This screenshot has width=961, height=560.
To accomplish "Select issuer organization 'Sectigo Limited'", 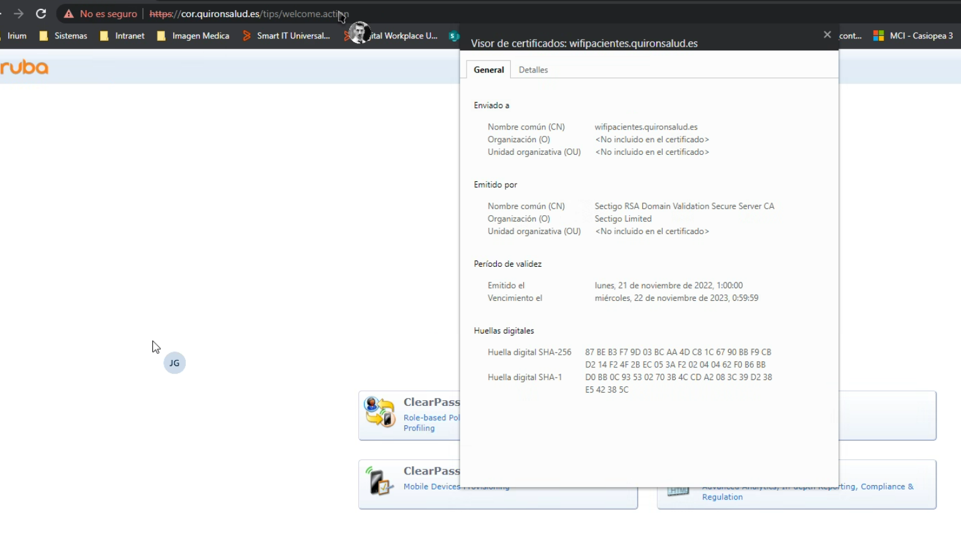I will [x=623, y=219].
